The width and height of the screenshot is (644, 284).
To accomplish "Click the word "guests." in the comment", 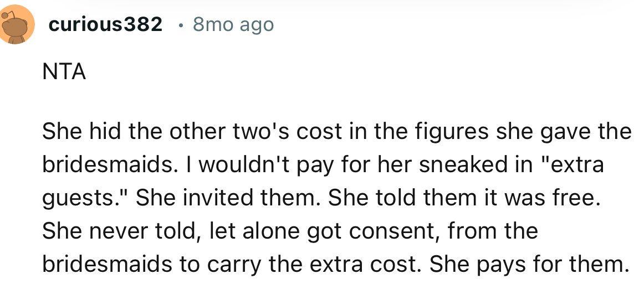I will 83,198.
